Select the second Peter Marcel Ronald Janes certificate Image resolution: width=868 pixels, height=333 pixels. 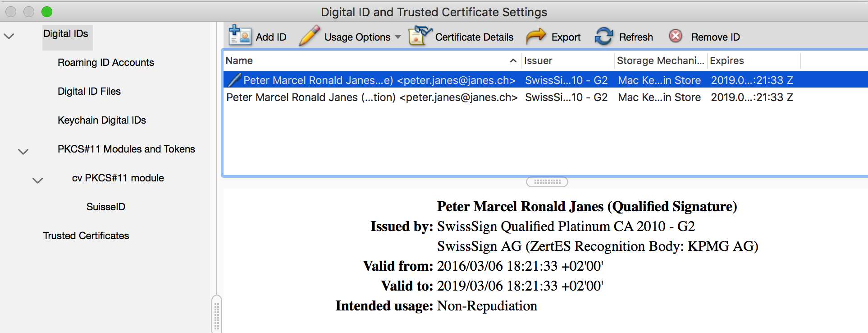click(x=371, y=97)
